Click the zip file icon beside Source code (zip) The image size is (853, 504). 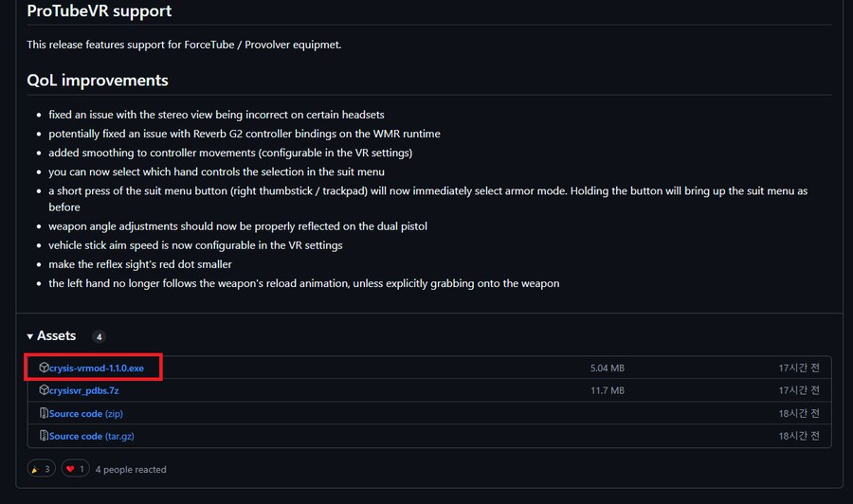point(44,413)
